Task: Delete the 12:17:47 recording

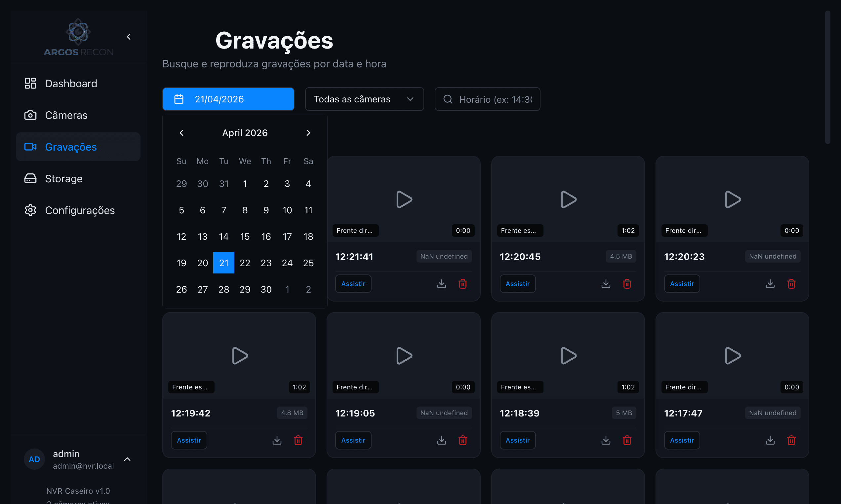Action: [791, 440]
